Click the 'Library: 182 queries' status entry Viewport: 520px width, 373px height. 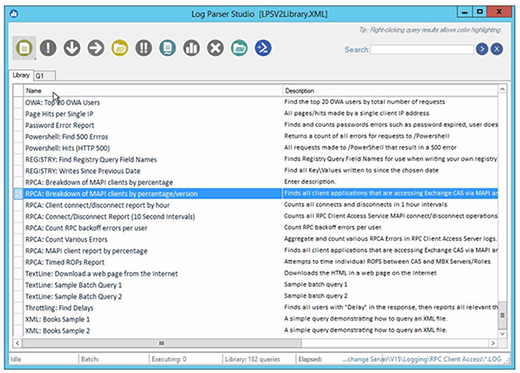click(x=252, y=359)
